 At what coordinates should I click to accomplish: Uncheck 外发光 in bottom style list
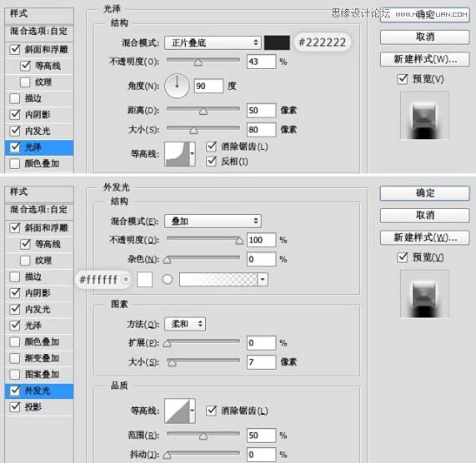pos(15,391)
